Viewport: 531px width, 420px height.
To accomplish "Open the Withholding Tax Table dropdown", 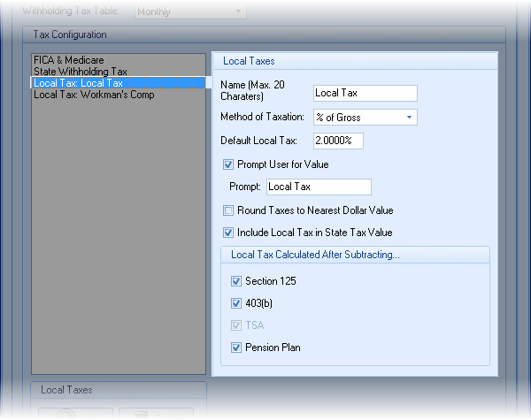I will coord(190,11).
